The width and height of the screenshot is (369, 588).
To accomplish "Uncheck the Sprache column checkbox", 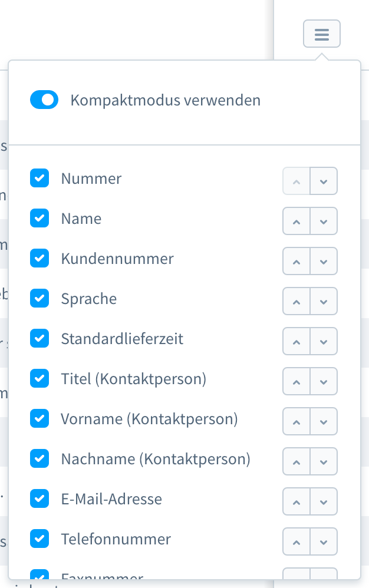I will click(x=39, y=298).
